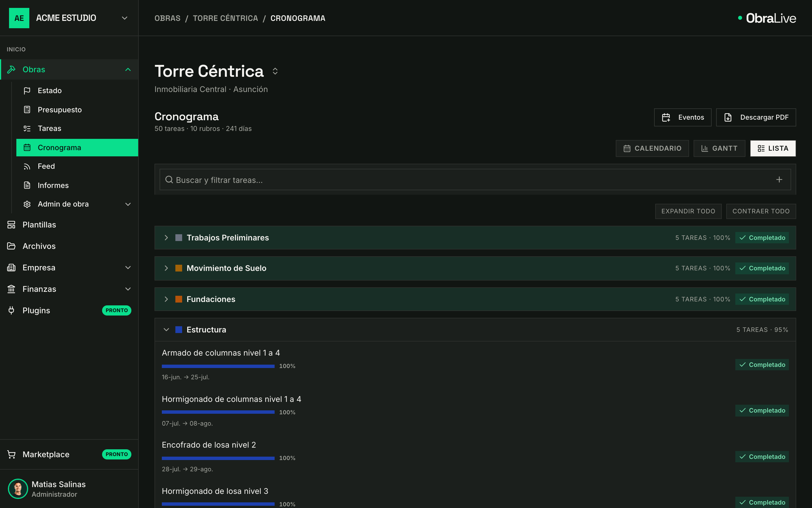The image size is (812, 508).
Task: Select the Lista view tab
Action: click(x=773, y=148)
